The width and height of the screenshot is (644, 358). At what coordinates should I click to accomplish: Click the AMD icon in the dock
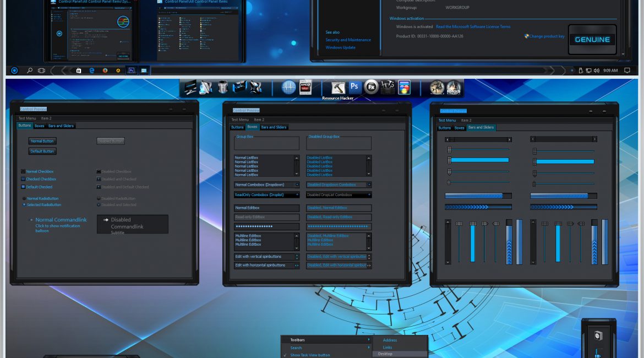305,87
